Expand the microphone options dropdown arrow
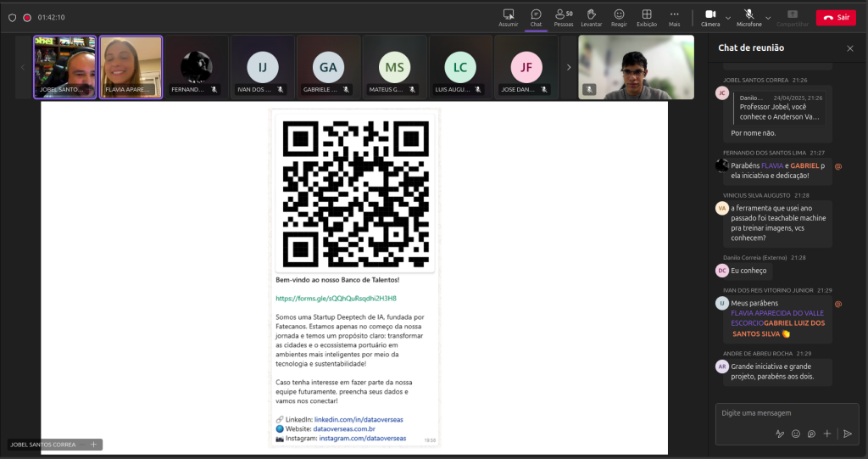This screenshot has width=868, height=459. coord(768,17)
